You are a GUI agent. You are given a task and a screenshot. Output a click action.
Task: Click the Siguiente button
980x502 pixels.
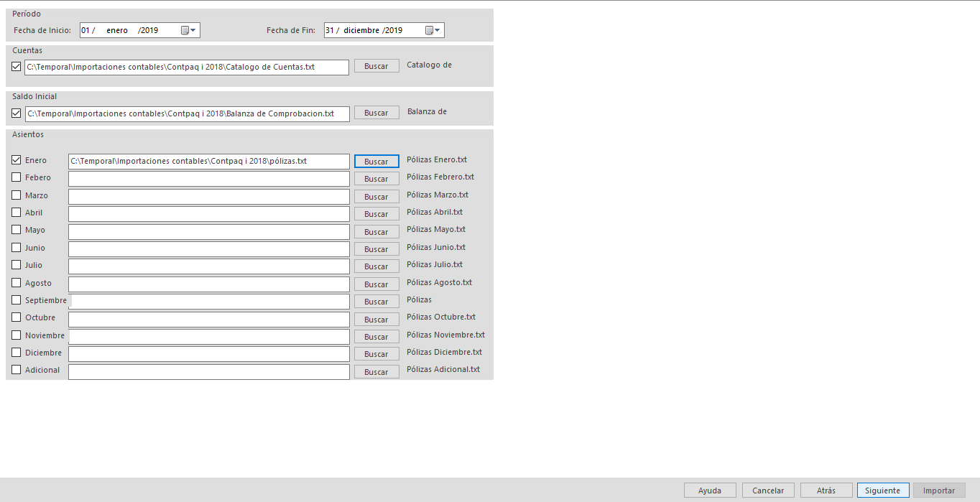click(x=883, y=491)
